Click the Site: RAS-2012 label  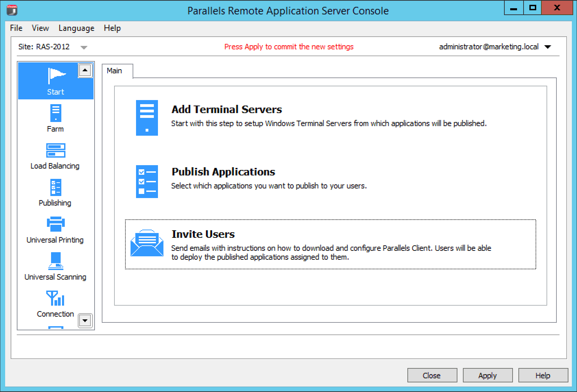(44, 47)
